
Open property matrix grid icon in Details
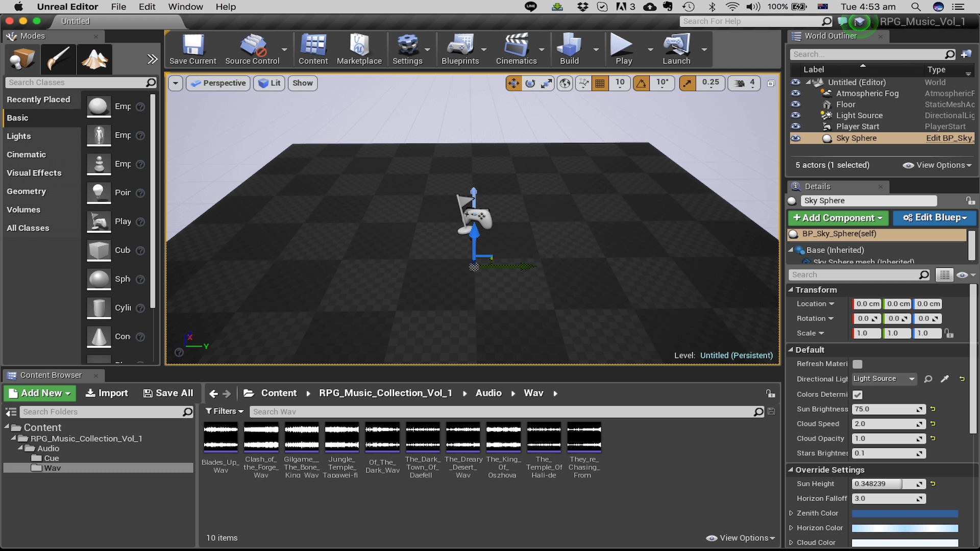point(945,275)
